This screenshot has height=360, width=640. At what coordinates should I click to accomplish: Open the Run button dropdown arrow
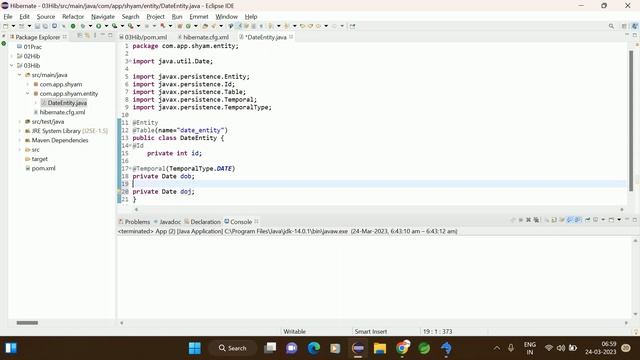click(107, 26)
